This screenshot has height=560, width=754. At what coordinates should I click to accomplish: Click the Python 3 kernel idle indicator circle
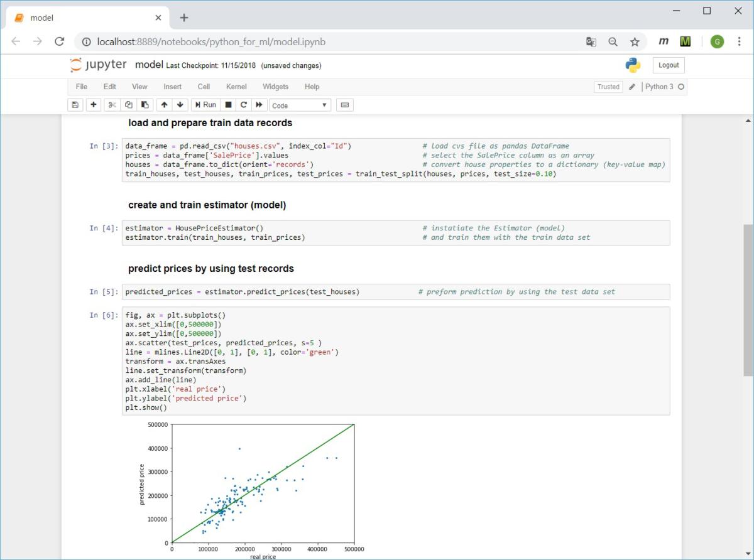(x=681, y=87)
